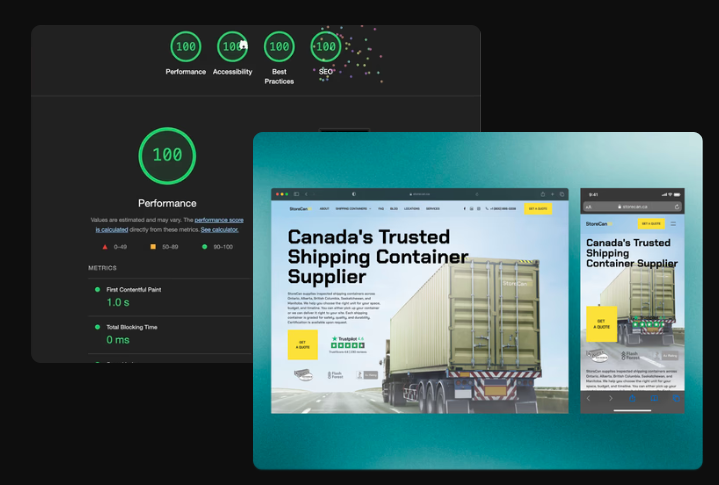
Task: Open the Locations nav link
Action: [x=410, y=209]
